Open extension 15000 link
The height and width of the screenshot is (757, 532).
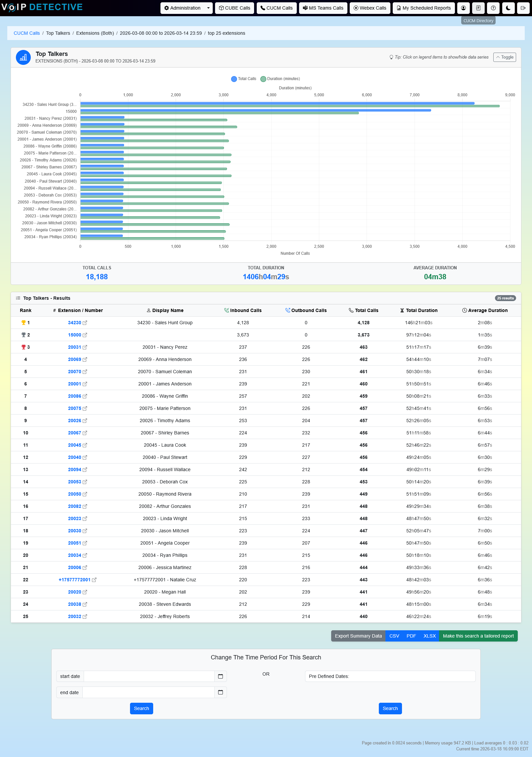(74, 335)
